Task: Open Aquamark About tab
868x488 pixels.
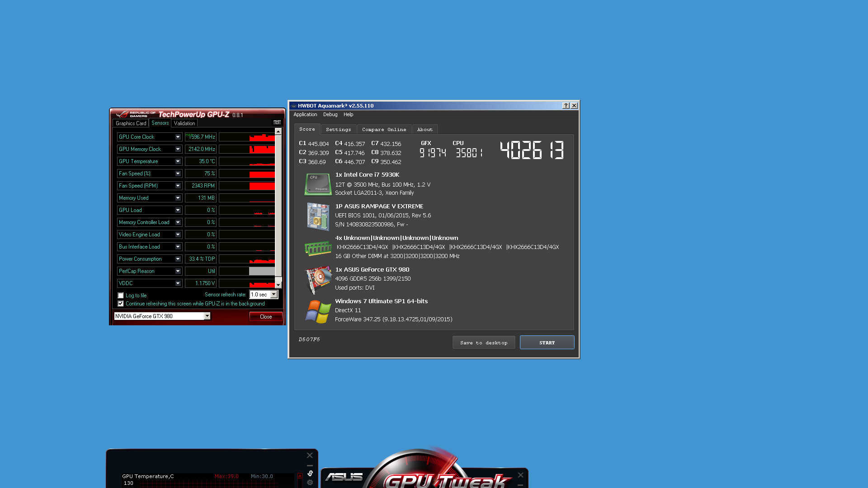Action: pyautogui.click(x=425, y=130)
